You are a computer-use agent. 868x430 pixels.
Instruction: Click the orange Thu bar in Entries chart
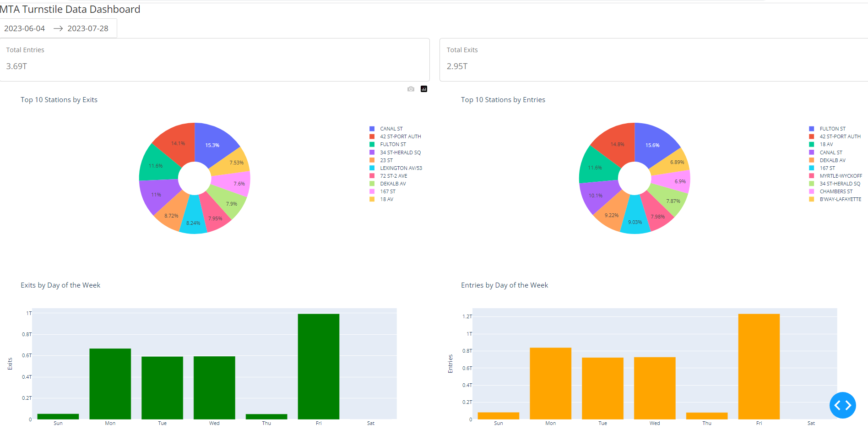tap(707, 416)
